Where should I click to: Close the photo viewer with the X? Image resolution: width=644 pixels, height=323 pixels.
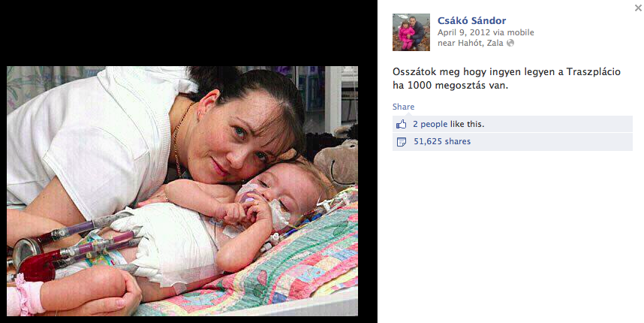point(638,8)
